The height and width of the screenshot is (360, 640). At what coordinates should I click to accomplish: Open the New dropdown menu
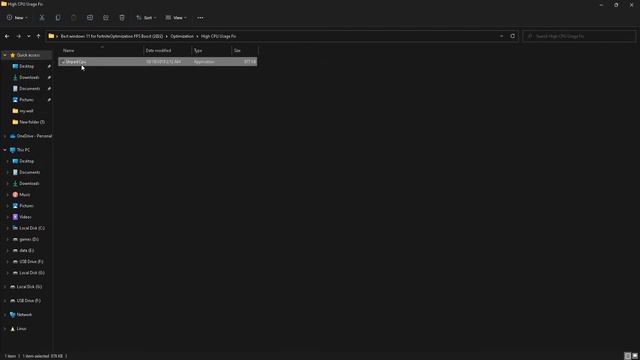[17, 18]
